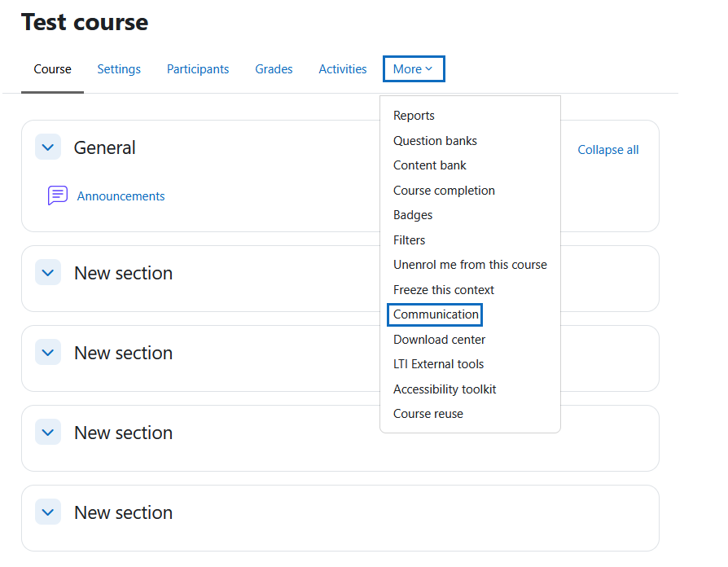Click the Announcements forum icon

tap(58, 196)
